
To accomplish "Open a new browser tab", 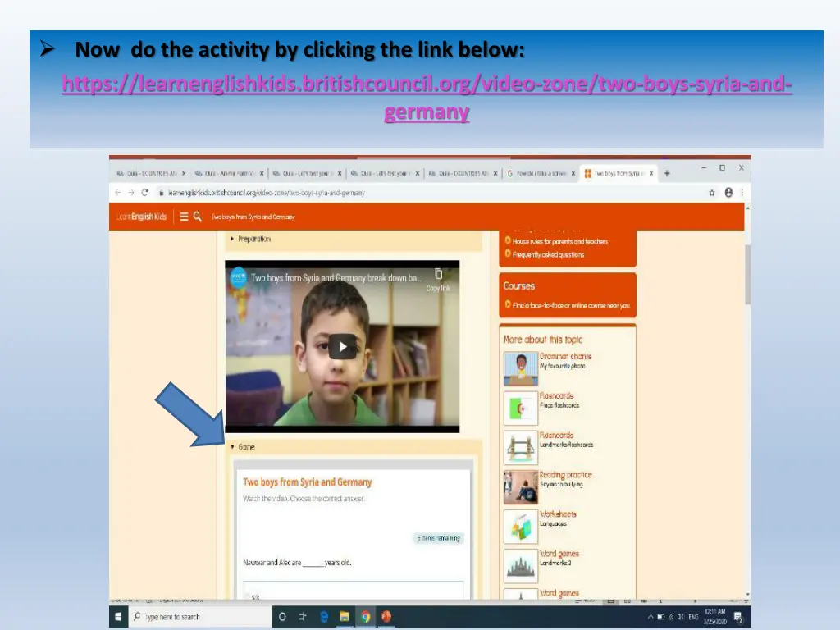I will [x=667, y=173].
